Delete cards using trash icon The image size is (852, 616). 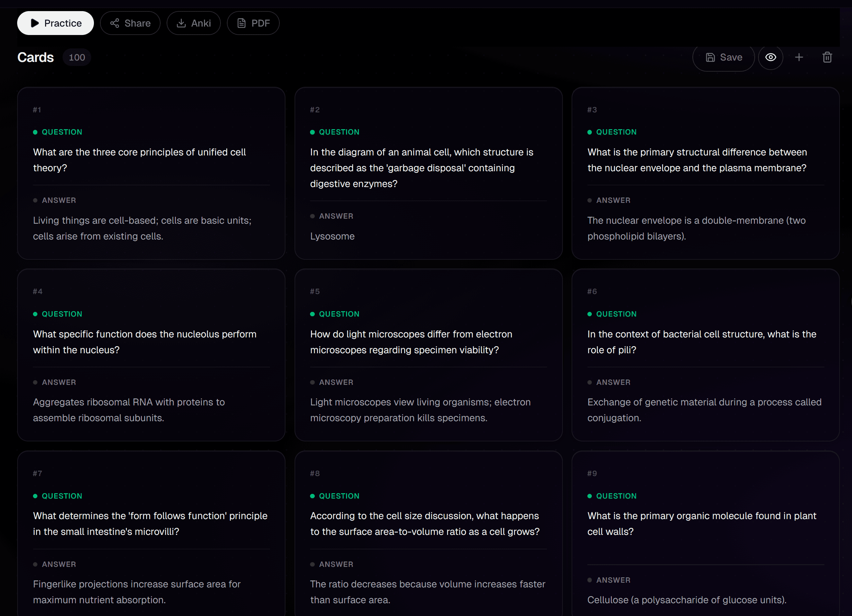pyautogui.click(x=827, y=58)
